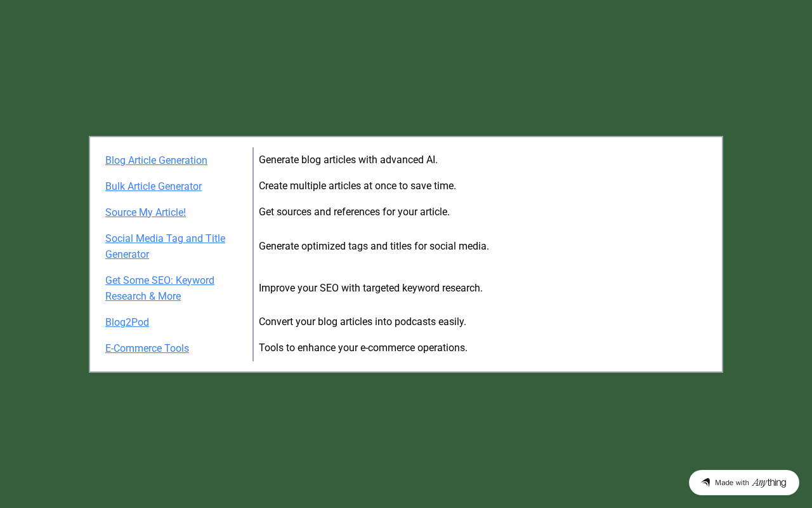Open Social Media Tag and Title link
The image size is (812, 508).
165,238
